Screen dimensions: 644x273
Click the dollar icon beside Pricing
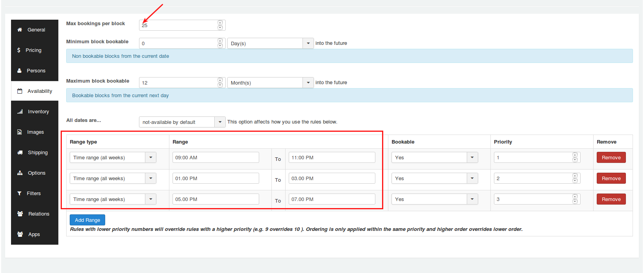[19, 50]
